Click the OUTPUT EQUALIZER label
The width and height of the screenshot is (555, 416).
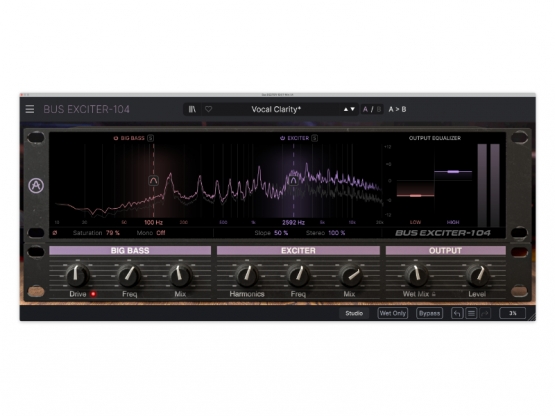pos(435,138)
